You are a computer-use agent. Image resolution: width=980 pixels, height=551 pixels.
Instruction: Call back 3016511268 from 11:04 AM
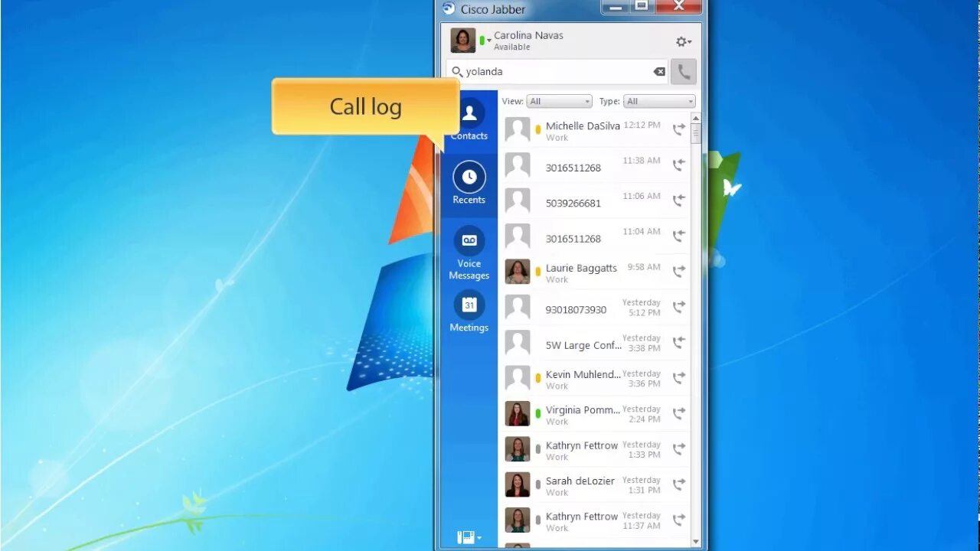[x=678, y=236]
